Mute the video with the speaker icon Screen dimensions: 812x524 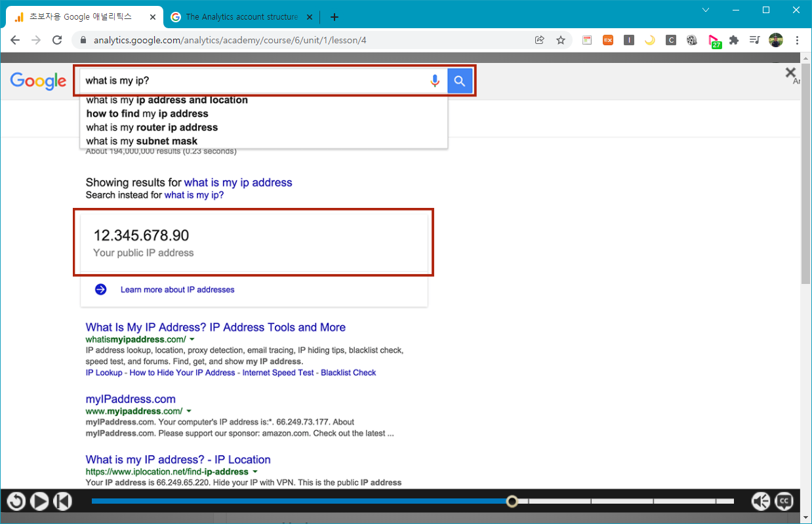(x=761, y=502)
